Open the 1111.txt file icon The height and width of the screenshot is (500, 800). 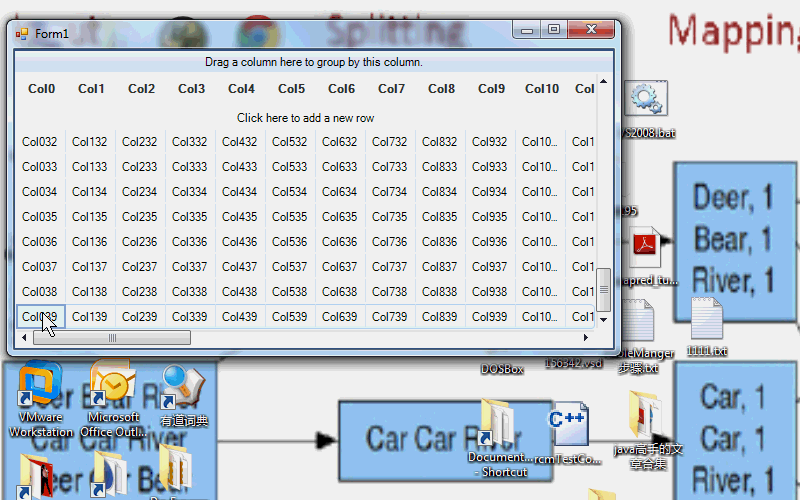click(707, 328)
